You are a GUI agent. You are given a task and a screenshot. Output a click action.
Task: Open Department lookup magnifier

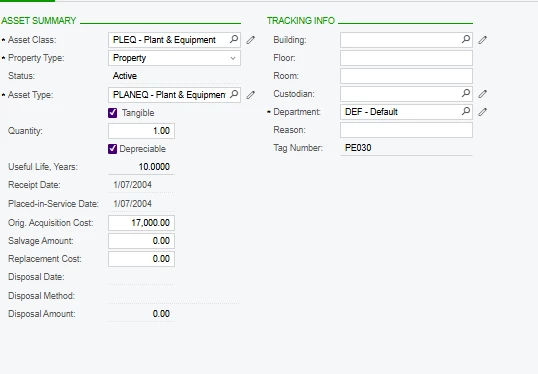coord(466,111)
